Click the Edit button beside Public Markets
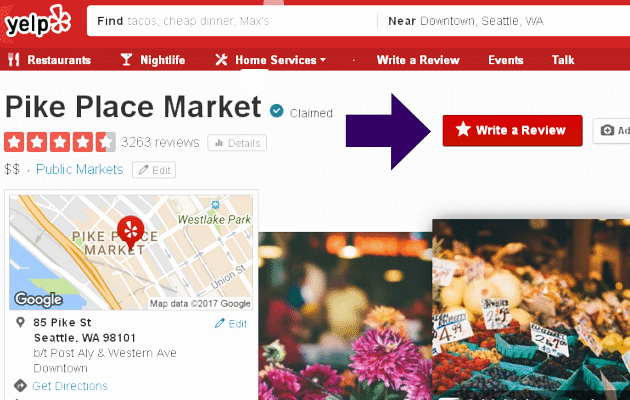Viewport: 630px width, 400px height. [155, 170]
